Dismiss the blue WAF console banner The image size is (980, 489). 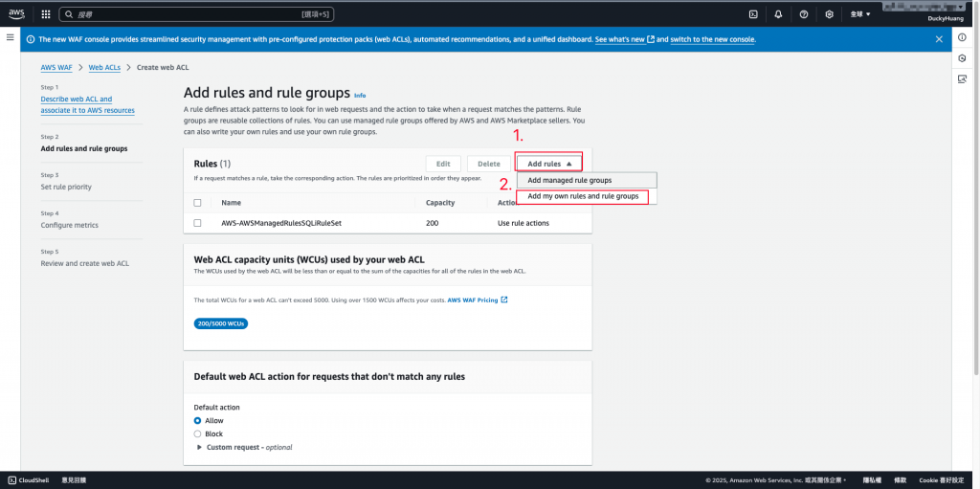click(x=939, y=39)
